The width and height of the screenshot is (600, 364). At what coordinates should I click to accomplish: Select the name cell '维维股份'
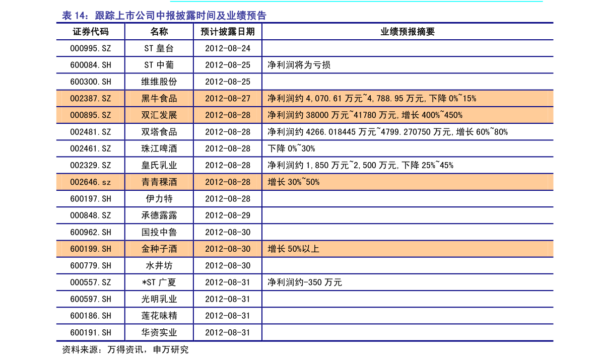(x=159, y=82)
